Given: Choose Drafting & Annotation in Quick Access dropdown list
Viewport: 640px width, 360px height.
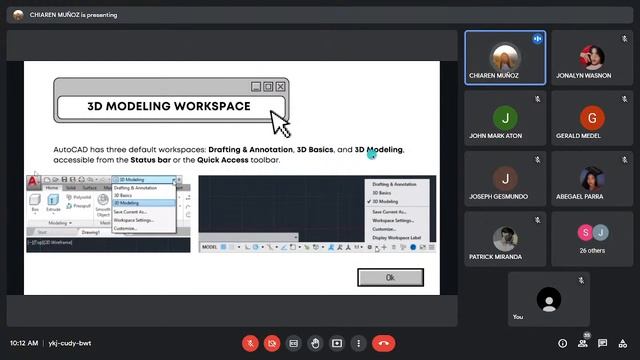Looking at the screenshot, I should tap(144, 188).
